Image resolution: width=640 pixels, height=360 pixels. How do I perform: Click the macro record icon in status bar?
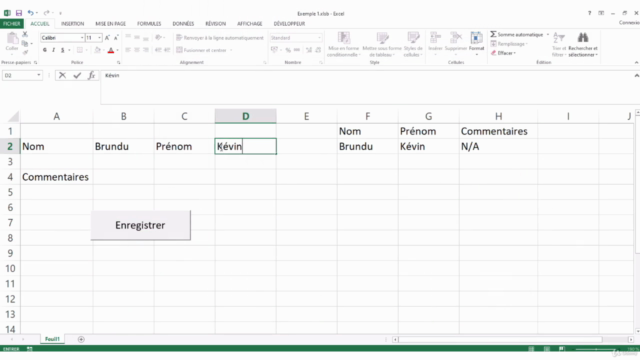pos(29,349)
